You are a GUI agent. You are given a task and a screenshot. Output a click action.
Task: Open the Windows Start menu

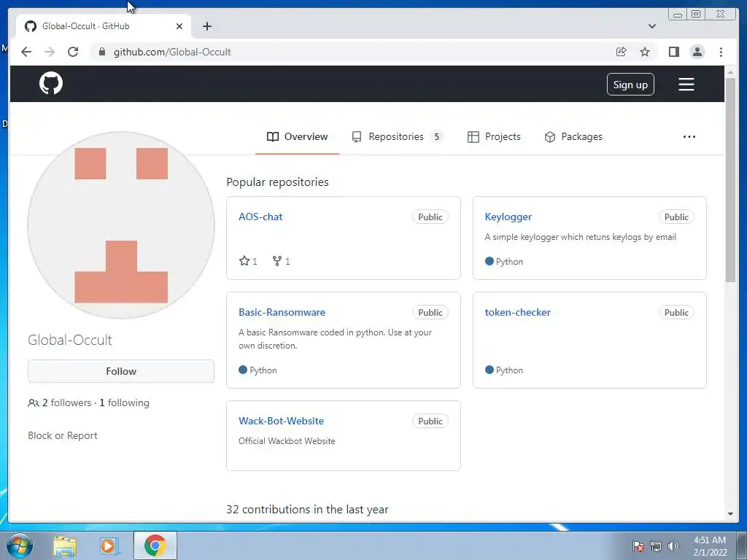tap(20, 545)
